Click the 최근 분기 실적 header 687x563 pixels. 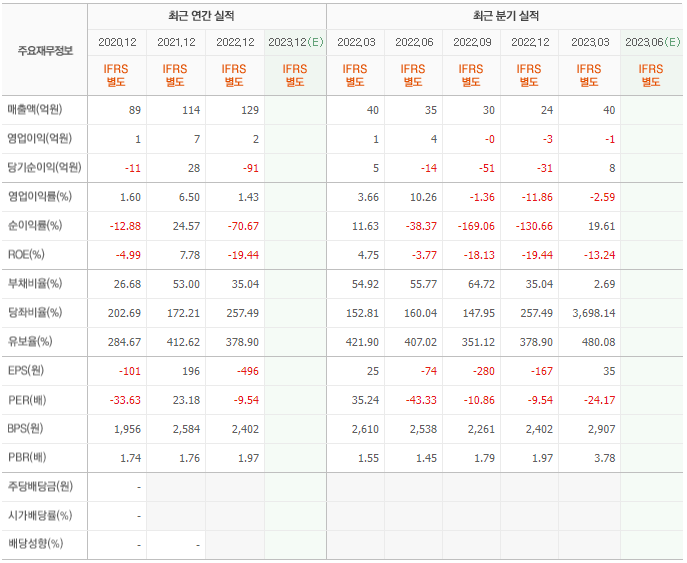pyautogui.click(x=506, y=16)
